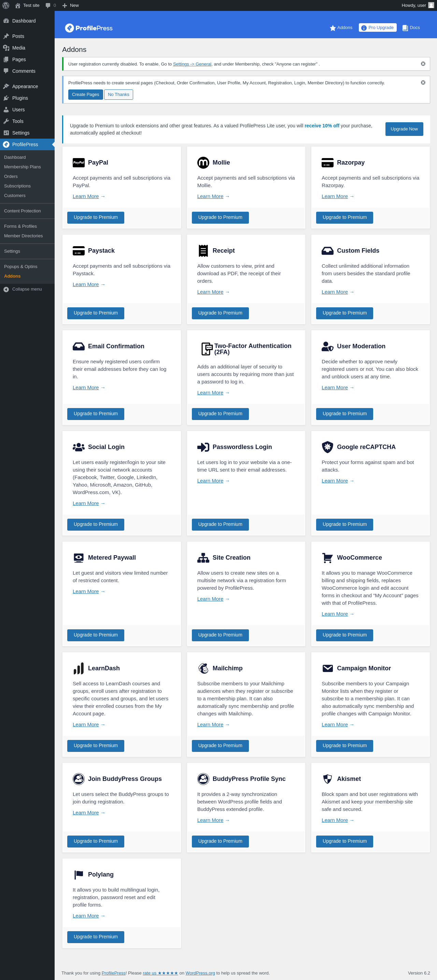Click the Metered Paywall eye icon
The width and height of the screenshot is (437, 980).
click(x=79, y=558)
